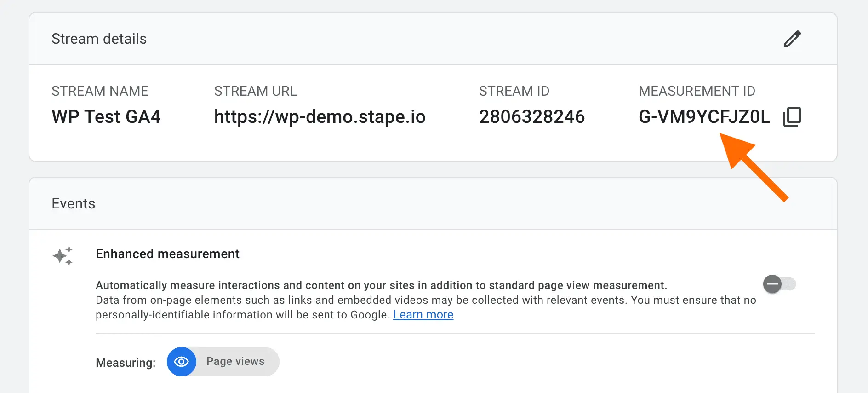Click the MEASUREMENT ID label
Screen dimensions: 868x393
(x=697, y=91)
